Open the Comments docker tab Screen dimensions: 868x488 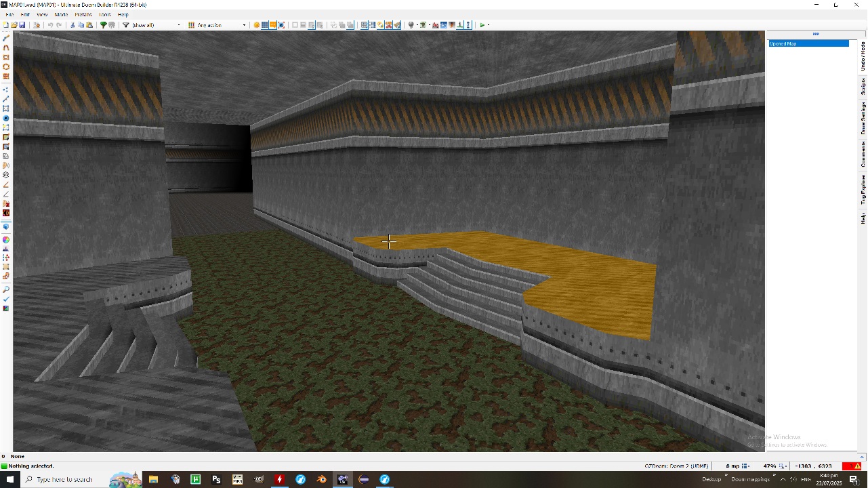863,154
